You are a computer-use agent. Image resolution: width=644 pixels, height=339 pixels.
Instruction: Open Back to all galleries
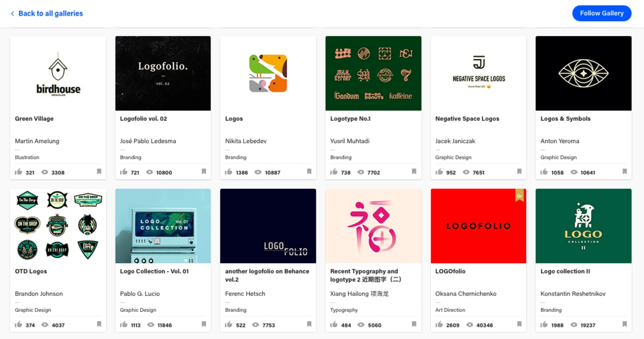(x=50, y=13)
